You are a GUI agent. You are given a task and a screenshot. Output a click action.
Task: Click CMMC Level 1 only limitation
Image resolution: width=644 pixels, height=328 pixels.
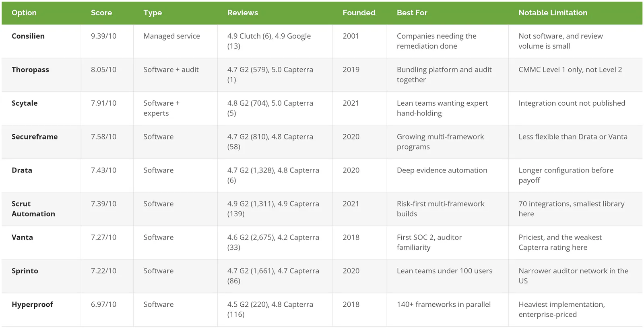570,70
